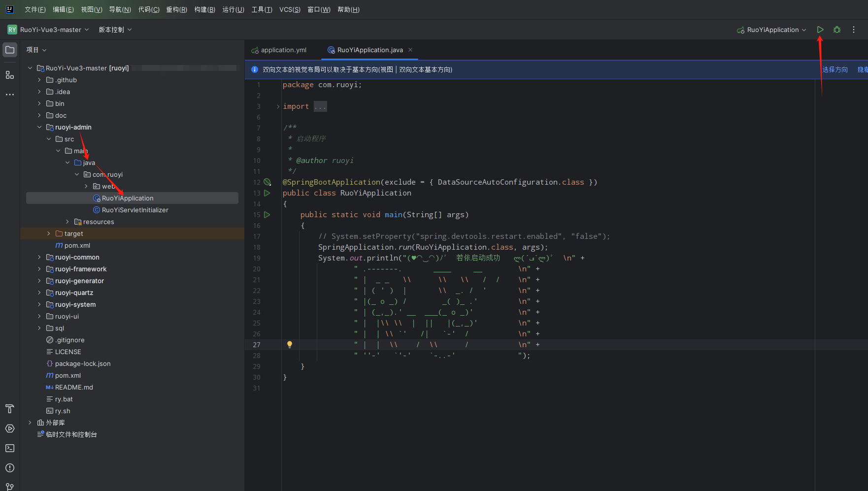The height and width of the screenshot is (491, 868).
Task: Open the 重构(R) menu
Action: (x=176, y=9)
